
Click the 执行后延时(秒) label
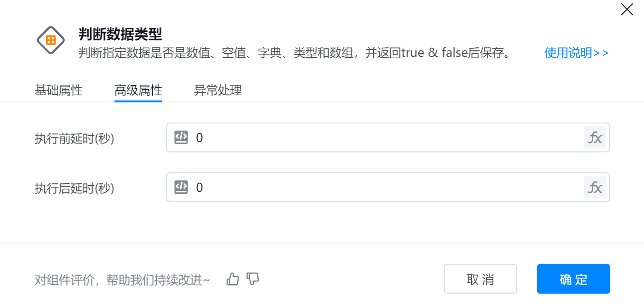pos(75,188)
